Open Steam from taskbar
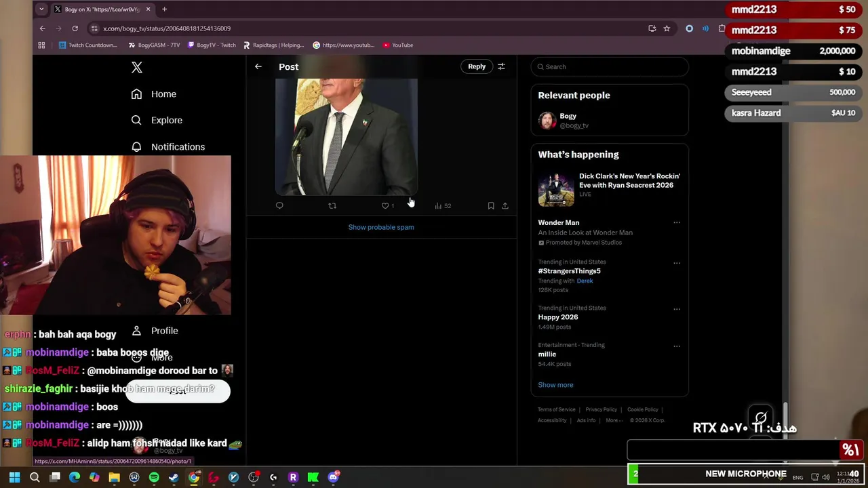The height and width of the screenshot is (488, 868). (x=174, y=477)
